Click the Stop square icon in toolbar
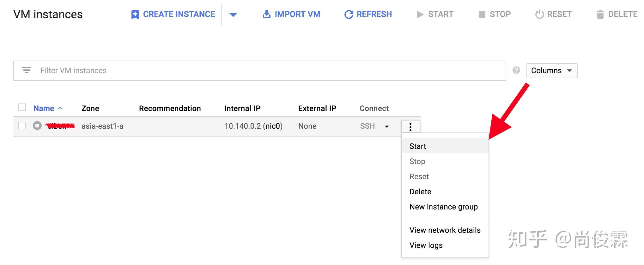The height and width of the screenshot is (265, 644). [x=482, y=15]
